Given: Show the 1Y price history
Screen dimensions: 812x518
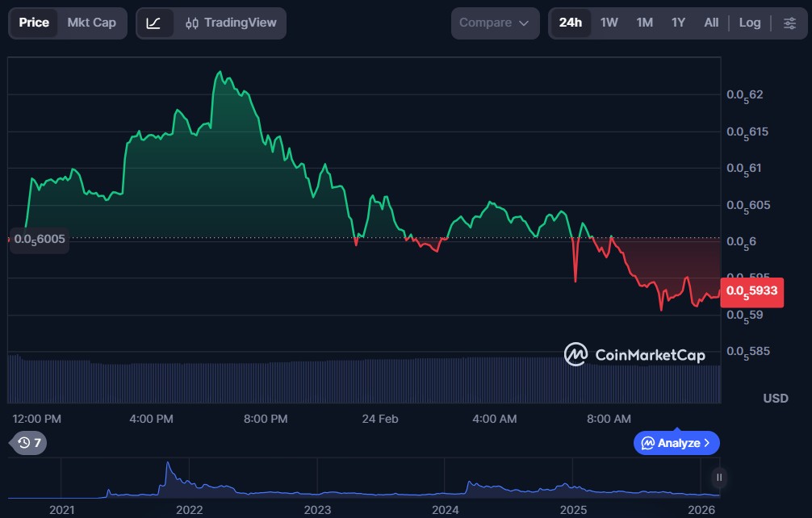Looking at the screenshot, I should point(678,23).
